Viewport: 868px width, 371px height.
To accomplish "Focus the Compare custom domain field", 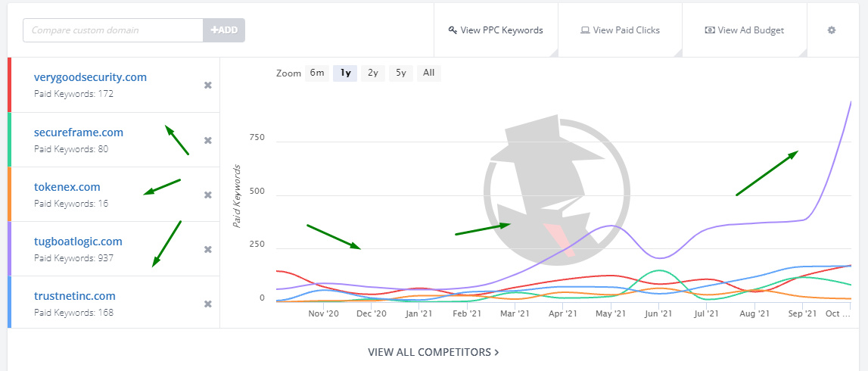I will (114, 30).
